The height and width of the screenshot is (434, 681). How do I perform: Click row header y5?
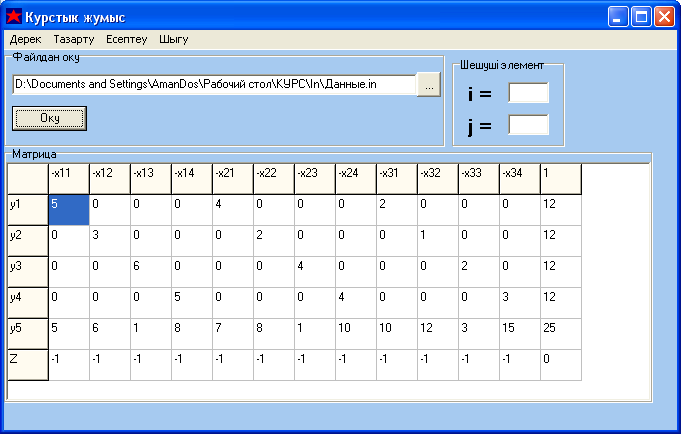click(28, 334)
